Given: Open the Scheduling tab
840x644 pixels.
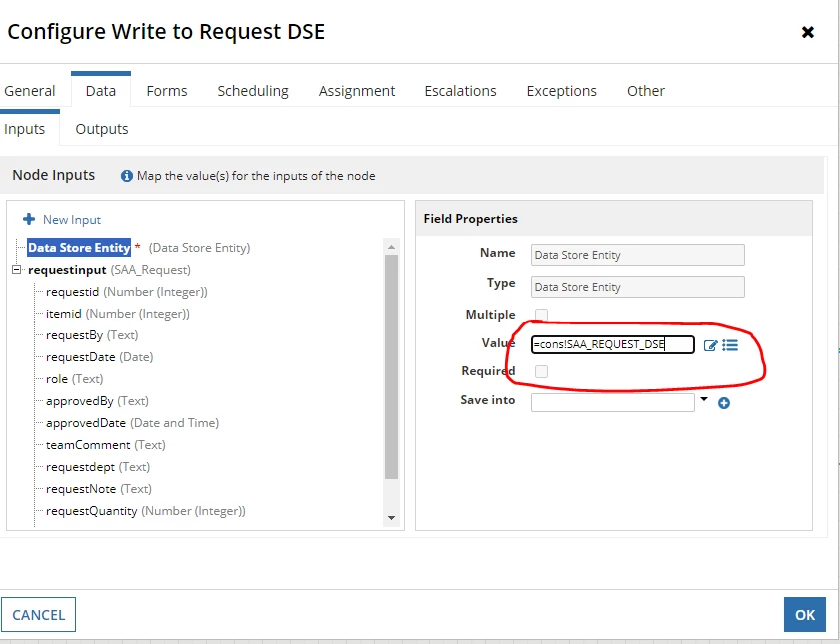Looking at the screenshot, I should coord(253,91).
